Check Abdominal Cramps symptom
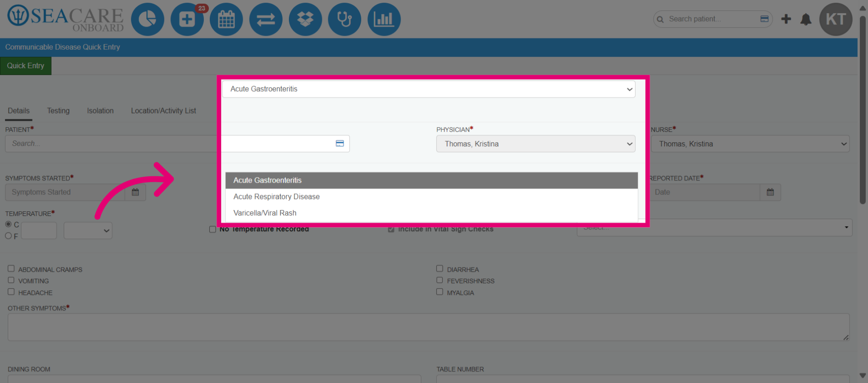The height and width of the screenshot is (383, 868). [x=11, y=269]
